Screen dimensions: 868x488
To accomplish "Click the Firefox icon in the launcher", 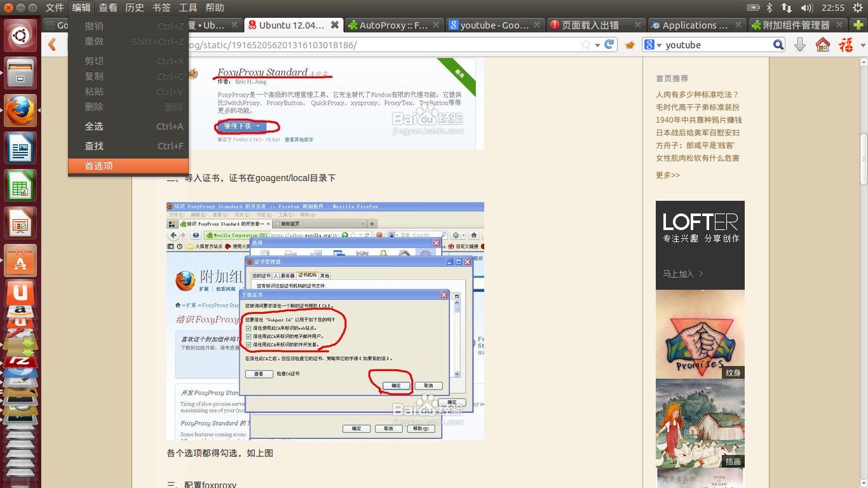I will 20,111.
